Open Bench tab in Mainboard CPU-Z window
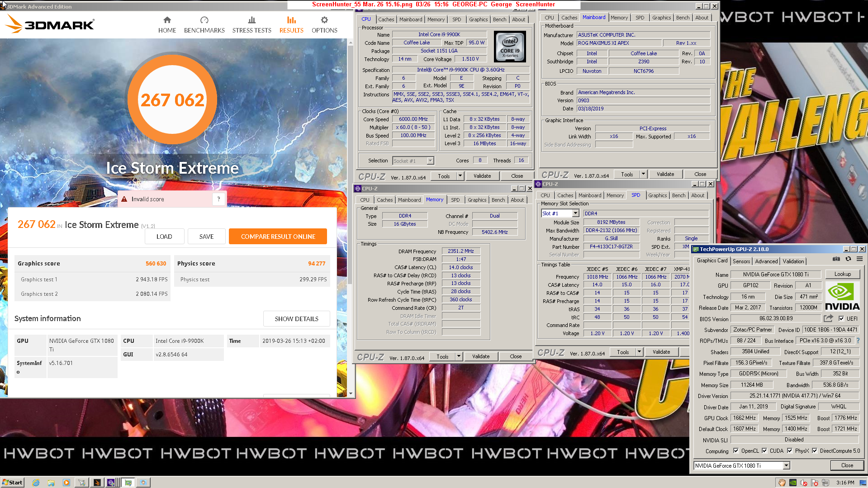This screenshot has width=868, height=488. tap(683, 18)
